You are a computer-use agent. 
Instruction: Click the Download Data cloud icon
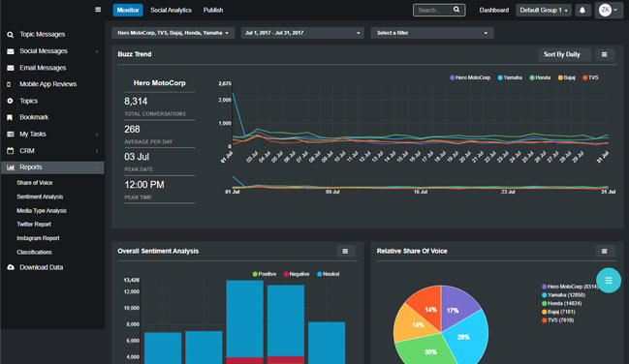(x=11, y=267)
